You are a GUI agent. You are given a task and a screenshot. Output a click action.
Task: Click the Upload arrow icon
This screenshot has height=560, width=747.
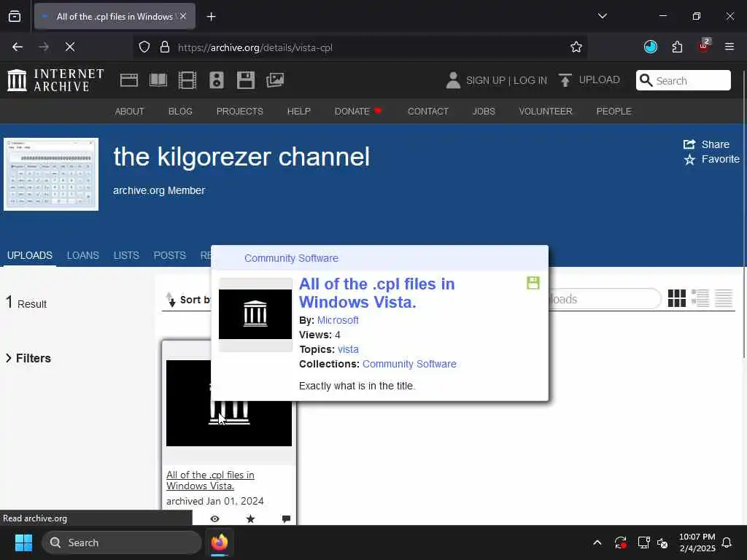coord(565,80)
